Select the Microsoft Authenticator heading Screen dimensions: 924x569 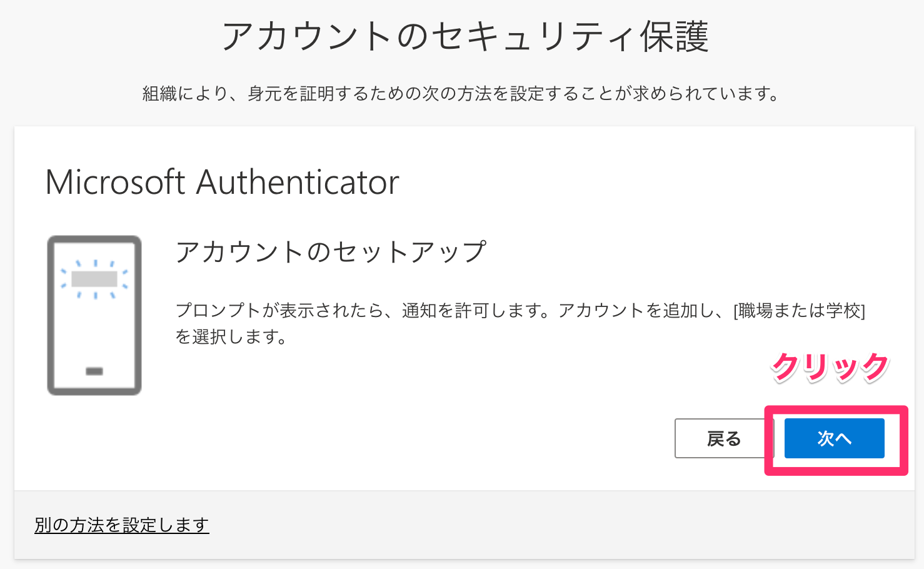tap(223, 183)
